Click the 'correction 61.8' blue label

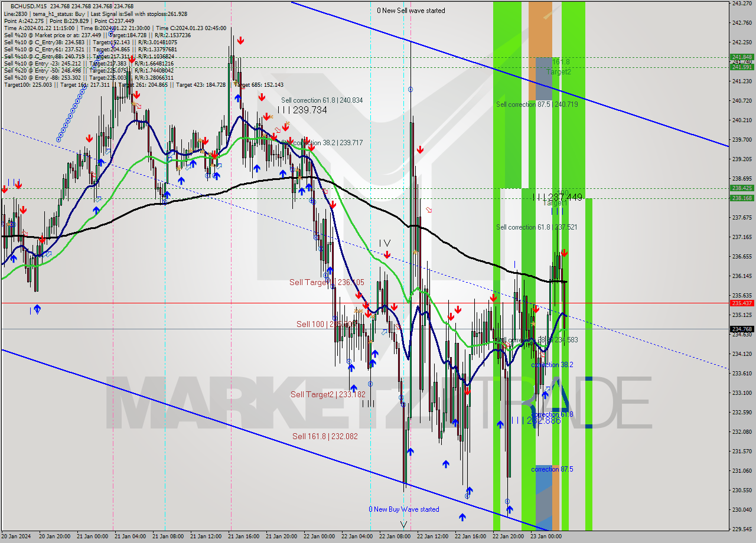552,414
